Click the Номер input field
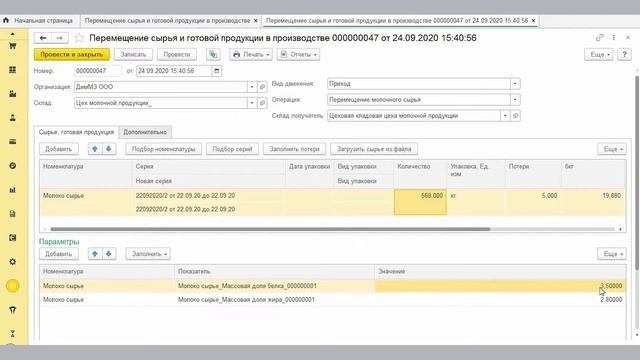This screenshot has height=360, width=640. pos(98,71)
